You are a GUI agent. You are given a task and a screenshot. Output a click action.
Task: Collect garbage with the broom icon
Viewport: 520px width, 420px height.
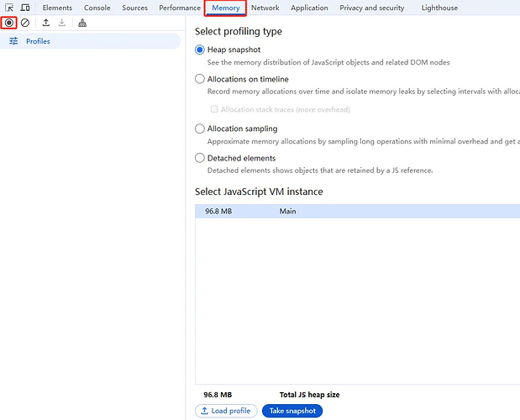[82, 23]
